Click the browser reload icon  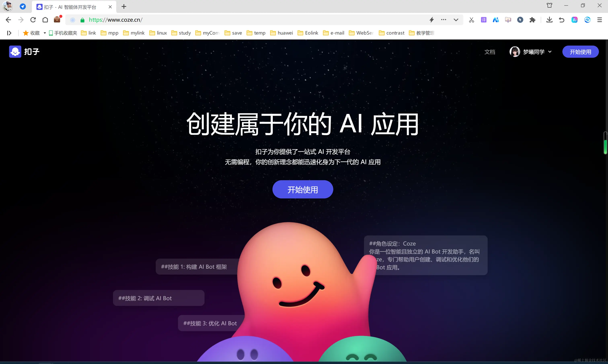click(33, 20)
